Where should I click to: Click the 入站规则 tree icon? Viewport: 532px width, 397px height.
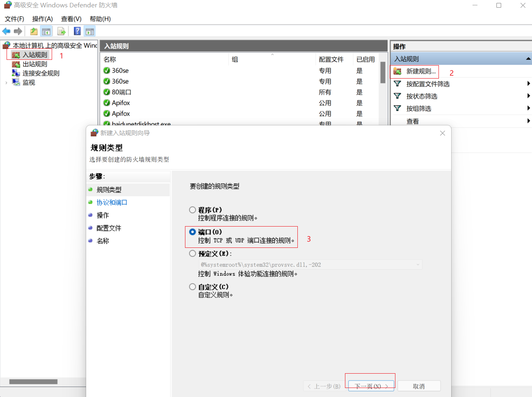click(x=16, y=55)
